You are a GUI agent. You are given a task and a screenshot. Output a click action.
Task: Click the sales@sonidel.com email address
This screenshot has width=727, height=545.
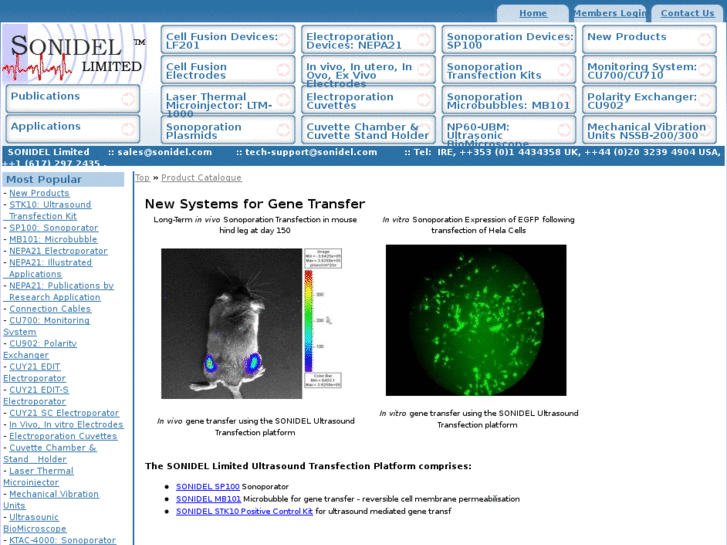click(x=165, y=152)
